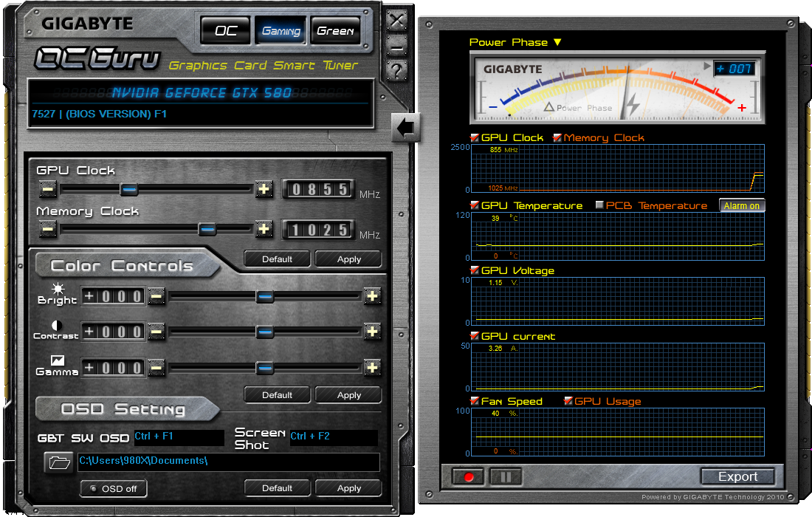Open the OSD Setting section header

pyautogui.click(x=127, y=409)
